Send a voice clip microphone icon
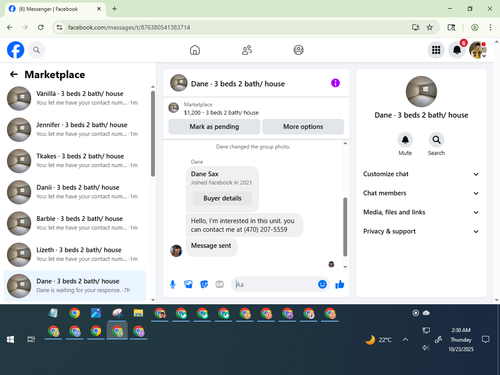The width and height of the screenshot is (500, 375). 173,284
